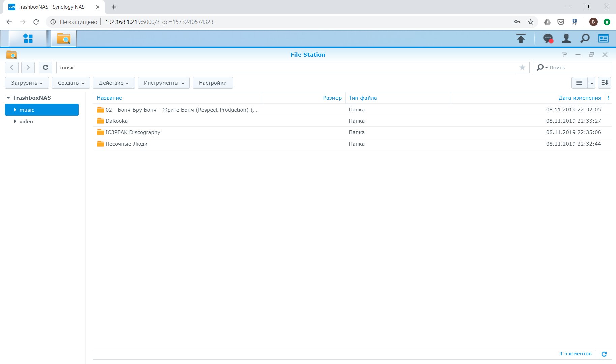This screenshot has height=364, width=616.
Task: Refresh the File Station folder view
Action: click(46, 67)
